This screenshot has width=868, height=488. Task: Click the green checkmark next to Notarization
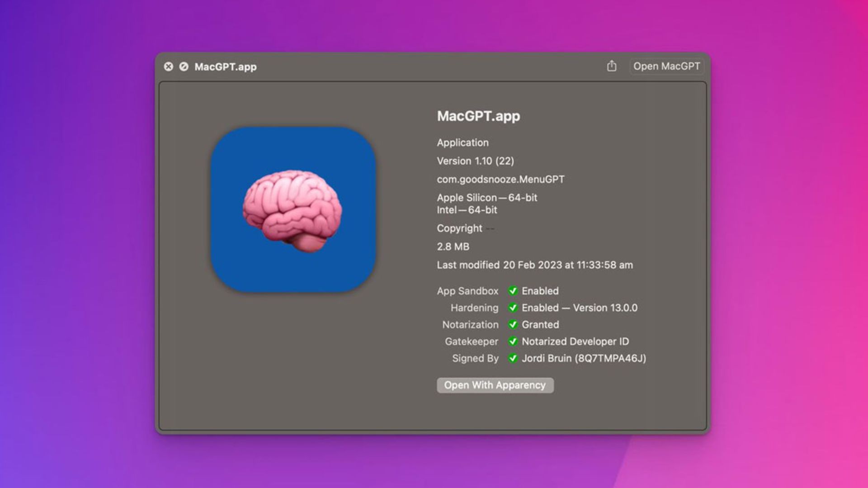(x=513, y=325)
